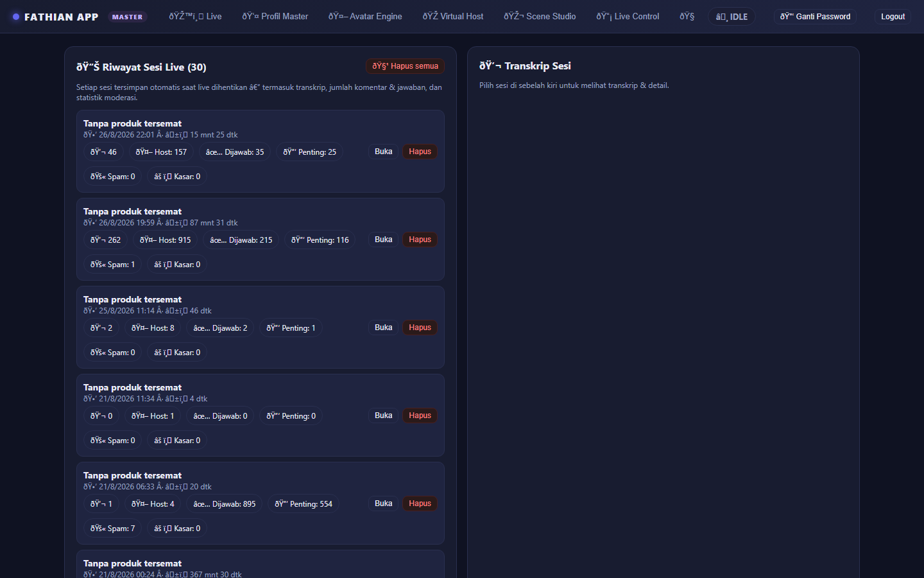Select the 'Spam: 1' chip
The width and height of the screenshot is (924, 578).
point(112,265)
